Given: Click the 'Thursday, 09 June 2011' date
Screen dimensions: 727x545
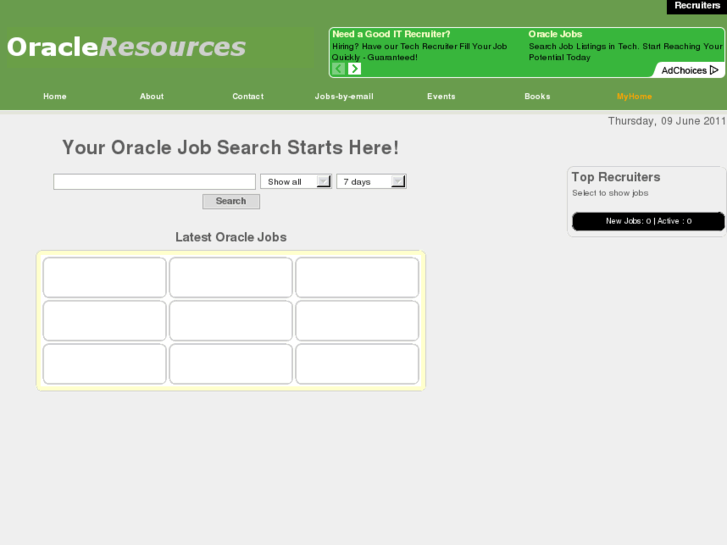Looking at the screenshot, I should [667, 121].
